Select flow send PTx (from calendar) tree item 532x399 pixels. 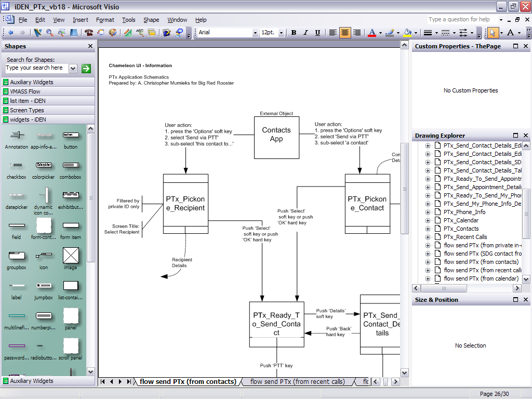[x=481, y=278]
